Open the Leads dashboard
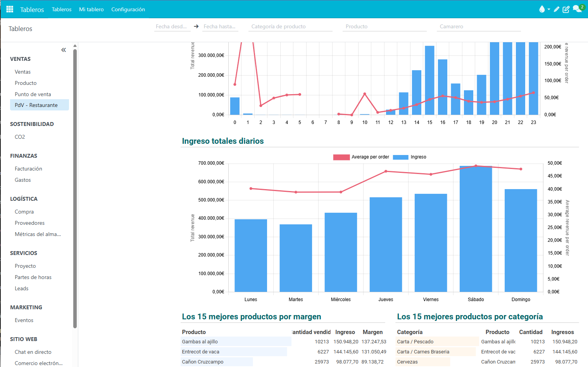 point(40,288)
